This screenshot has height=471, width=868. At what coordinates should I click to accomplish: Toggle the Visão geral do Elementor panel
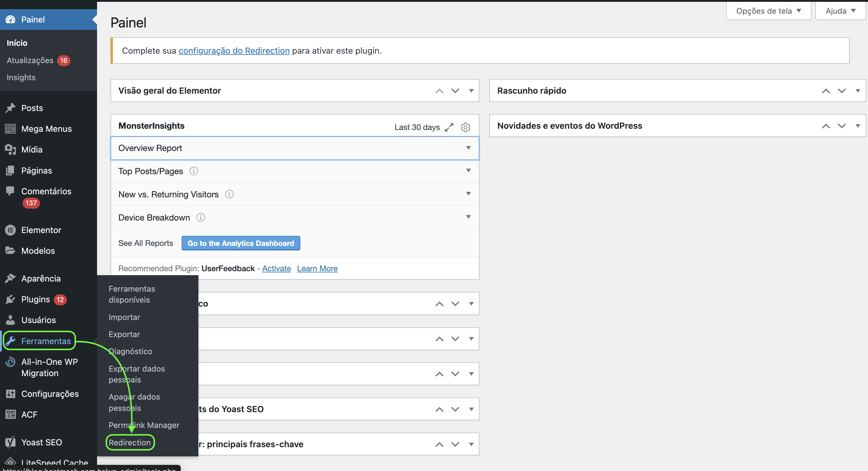click(472, 91)
